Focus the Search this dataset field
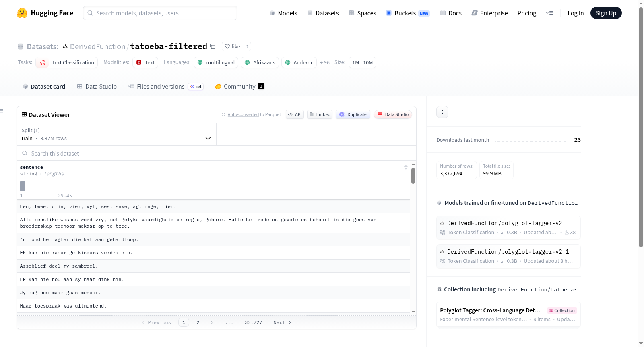Viewport: 644px width, 347px height. click(x=217, y=153)
